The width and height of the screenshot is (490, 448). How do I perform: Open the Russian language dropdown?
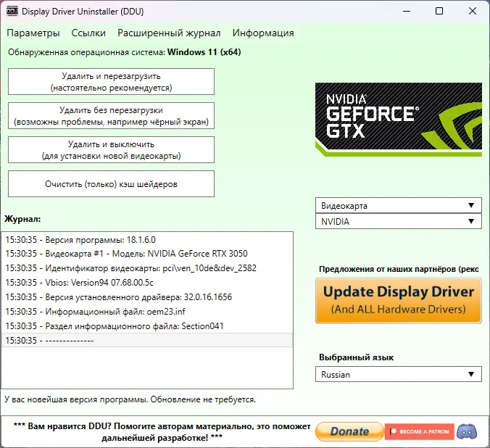[399, 374]
